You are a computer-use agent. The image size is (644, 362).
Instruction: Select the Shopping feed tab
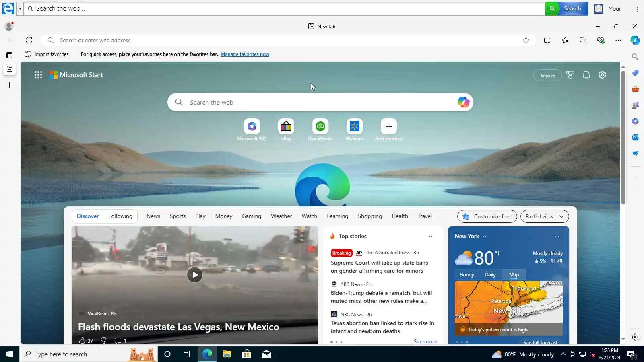(370, 216)
